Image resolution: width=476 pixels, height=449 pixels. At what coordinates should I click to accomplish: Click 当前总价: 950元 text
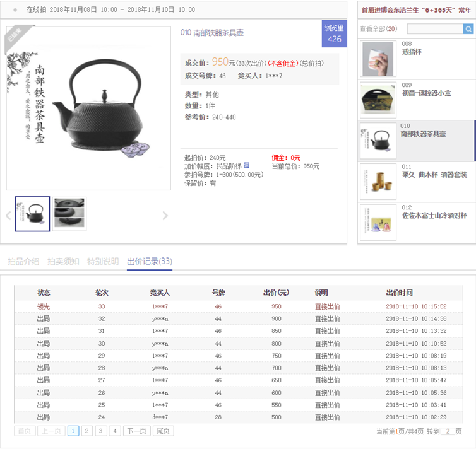pyautogui.click(x=295, y=166)
